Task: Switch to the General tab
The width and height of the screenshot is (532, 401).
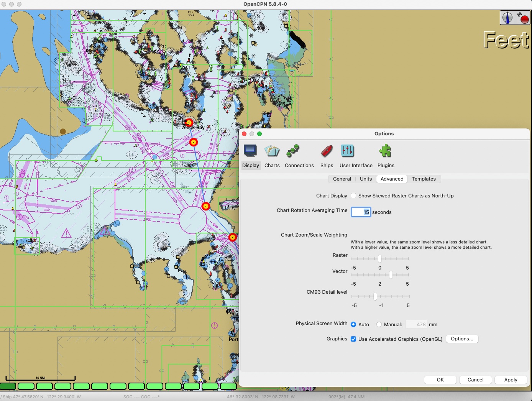Action: [x=342, y=179]
